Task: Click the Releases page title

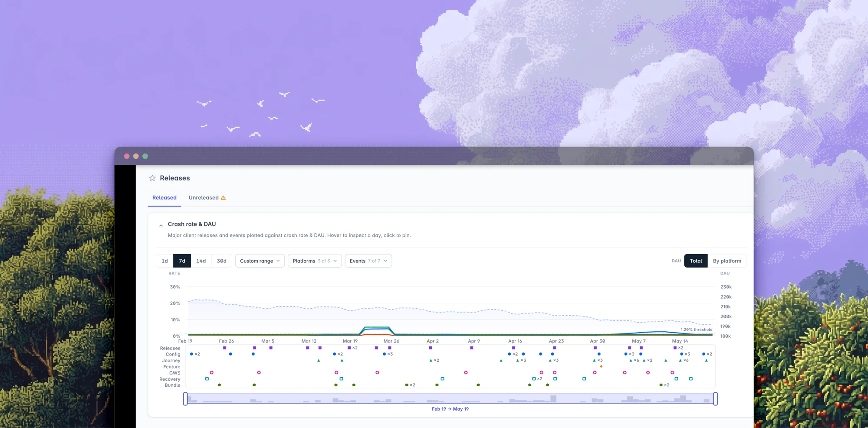Action: (x=175, y=178)
